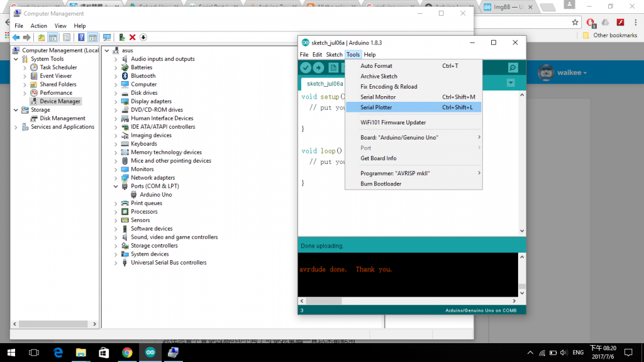Click the Properties toolbar icon
This screenshot has width=644, height=362.
67,37
